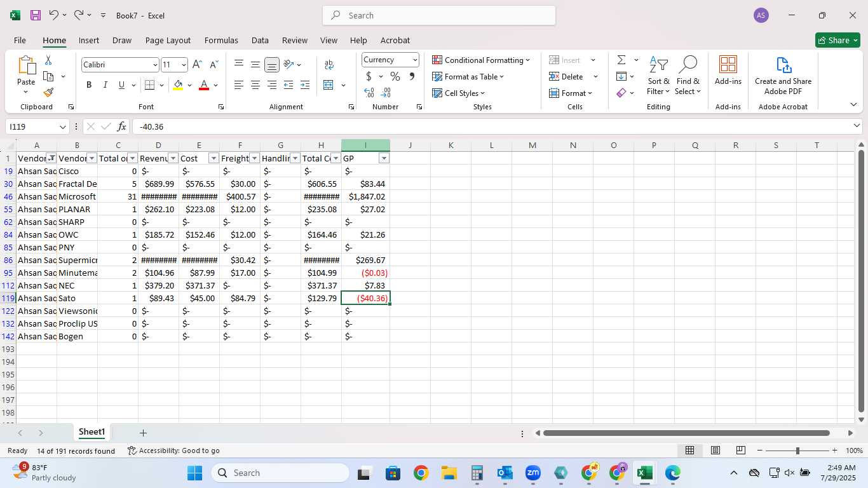Toggle Bold formatting
Screen dimensions: 868x488
(89, 85)
